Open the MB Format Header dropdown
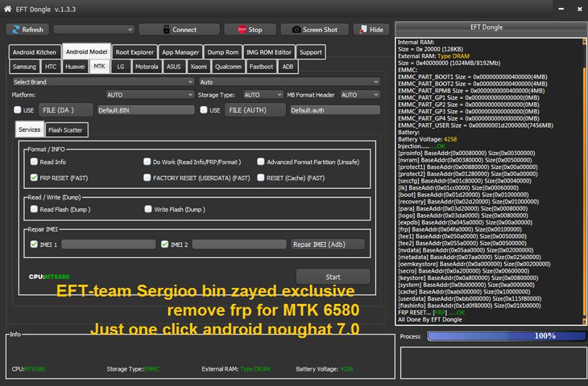The image size is (588, 386). [x=360, y=95]
